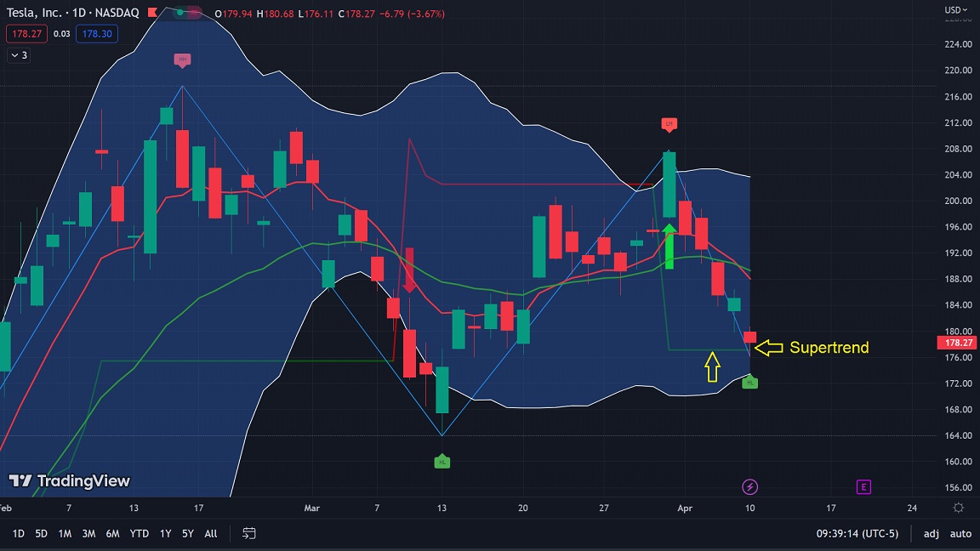Expand the collapsed 3 indicators legend
The image size is (980, 551).
20,55
